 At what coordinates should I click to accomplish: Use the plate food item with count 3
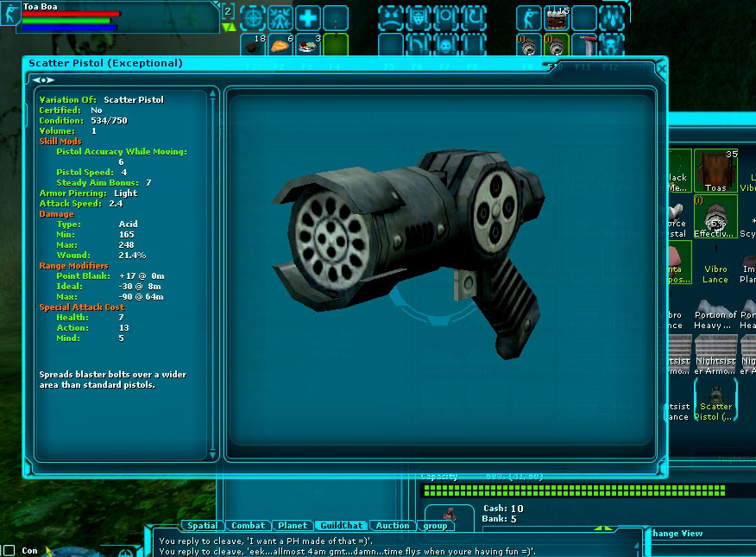pos(307,44)
